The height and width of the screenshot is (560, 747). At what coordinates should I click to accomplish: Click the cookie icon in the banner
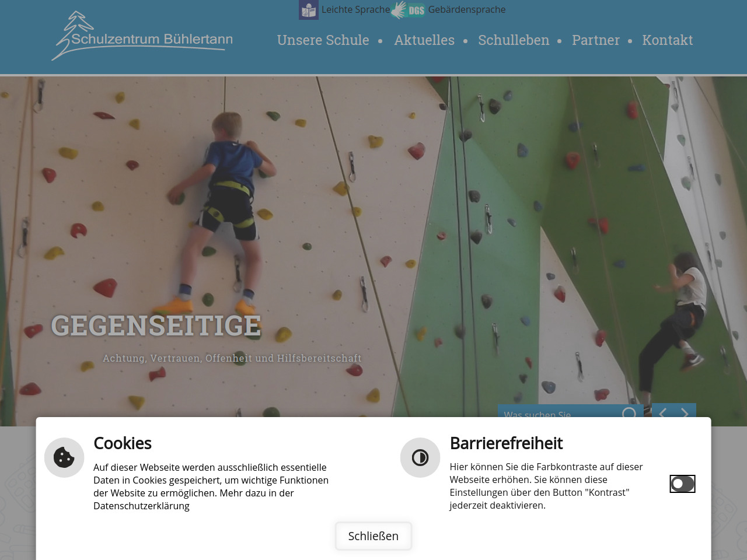coord(64,457)
